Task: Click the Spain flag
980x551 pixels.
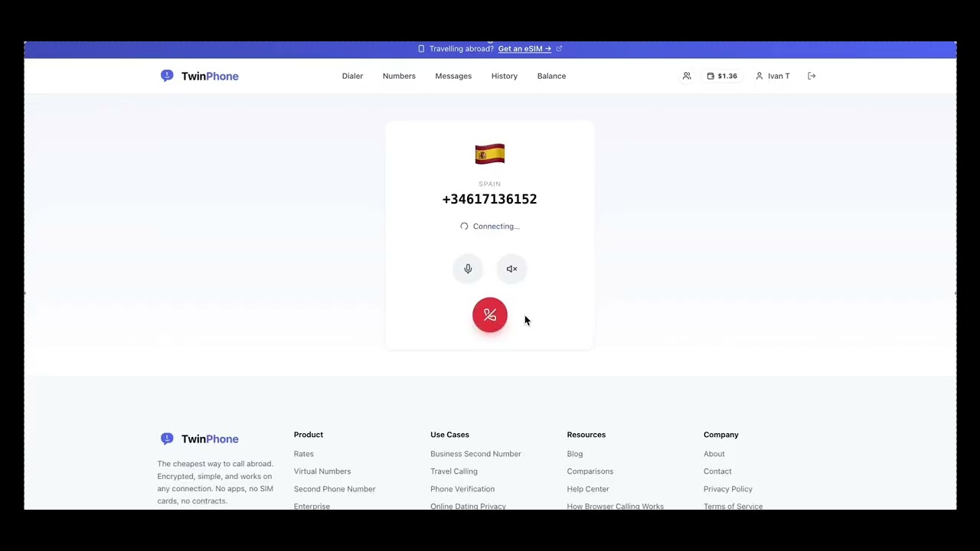Action: (x=490, y=155)
